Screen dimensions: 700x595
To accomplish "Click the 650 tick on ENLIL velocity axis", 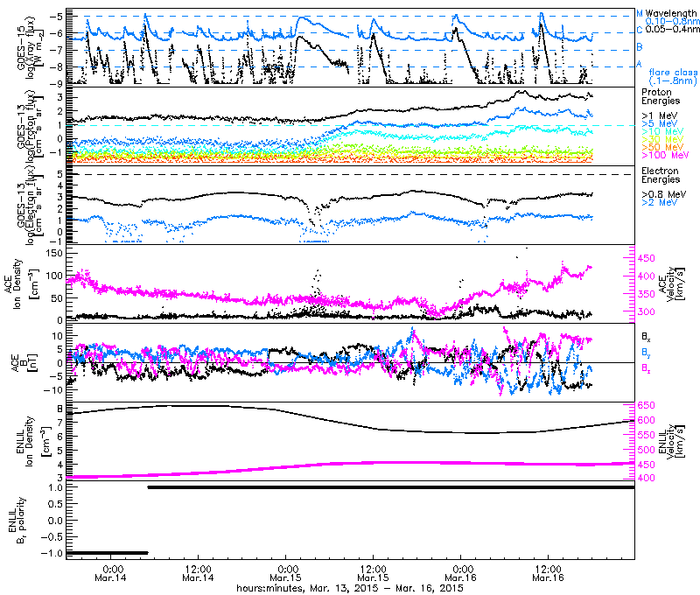I will pyautogui.click(x=647, y=405).
